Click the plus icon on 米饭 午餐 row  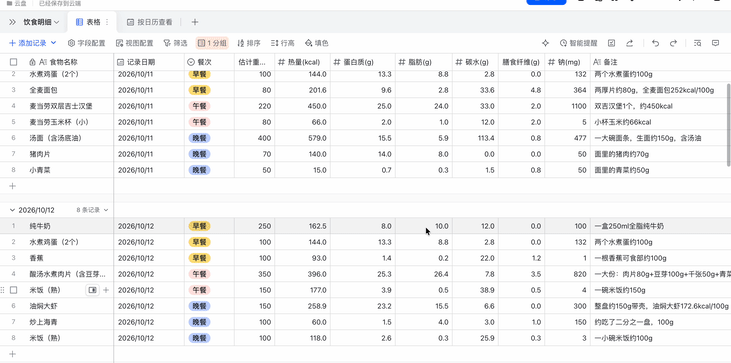pos(106,290)
